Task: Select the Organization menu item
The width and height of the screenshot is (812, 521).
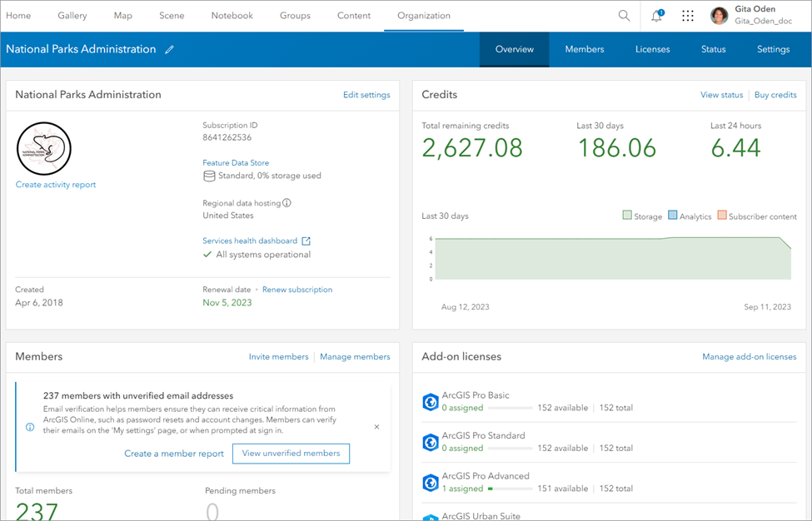Action: click(424, 16)
